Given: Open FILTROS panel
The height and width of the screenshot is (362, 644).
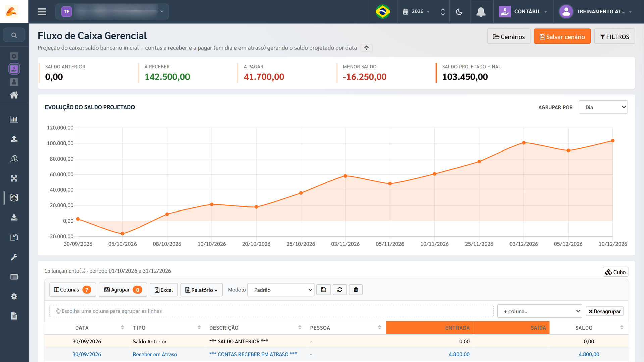Looking at the screenshot, I should [614, 36].
